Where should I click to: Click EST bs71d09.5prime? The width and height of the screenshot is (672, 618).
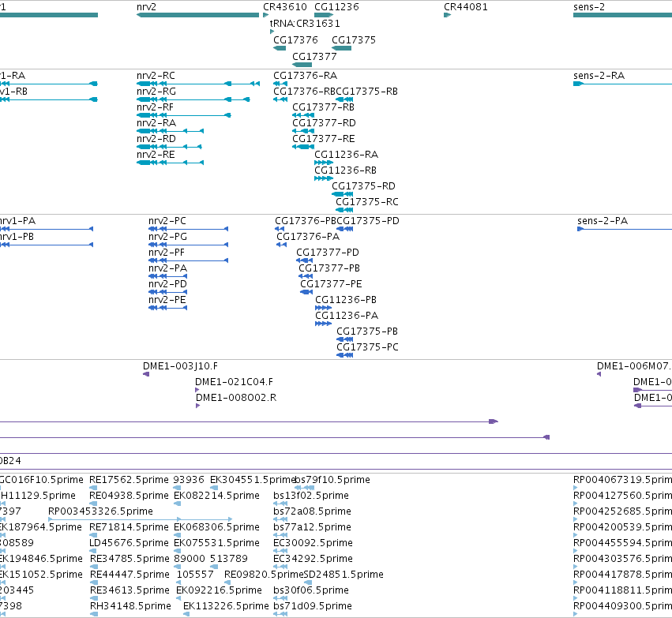(313, 606)
